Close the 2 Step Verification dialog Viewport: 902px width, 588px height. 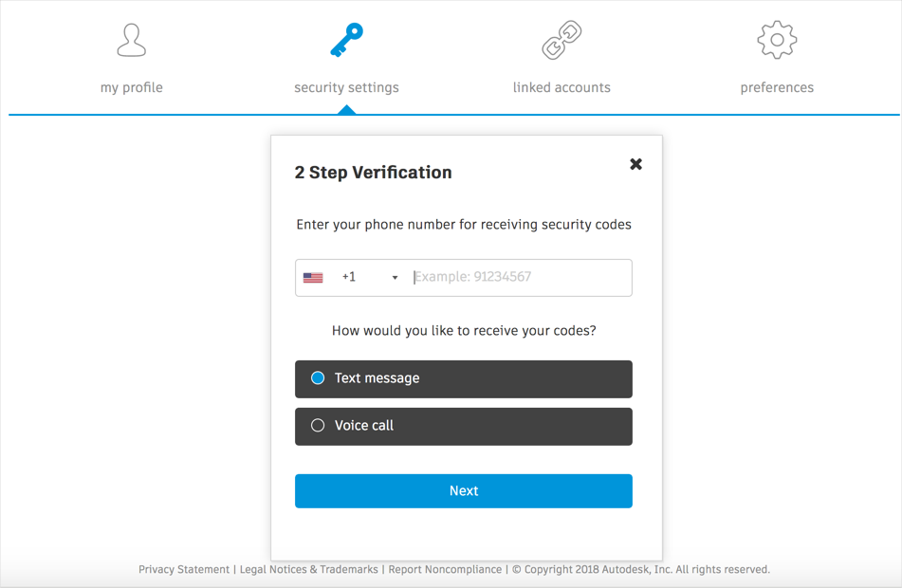click(635, 164)
